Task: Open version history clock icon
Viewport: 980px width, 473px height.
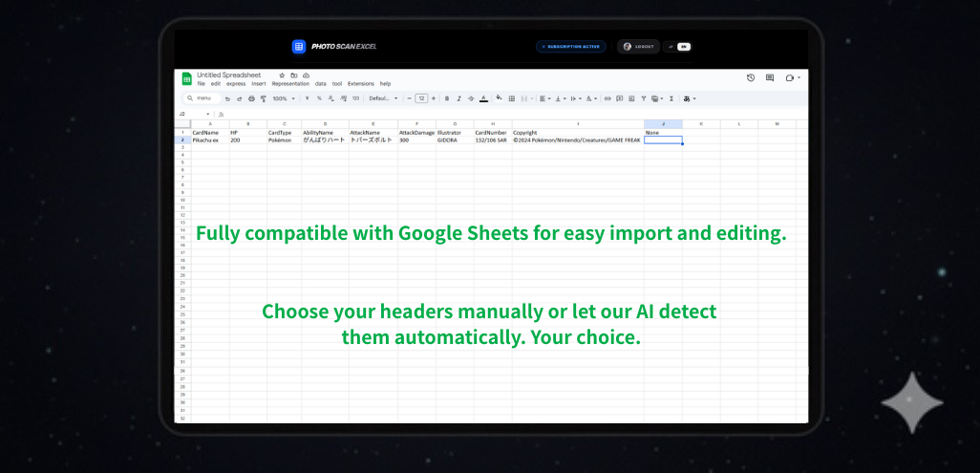Action: point(751,77)
